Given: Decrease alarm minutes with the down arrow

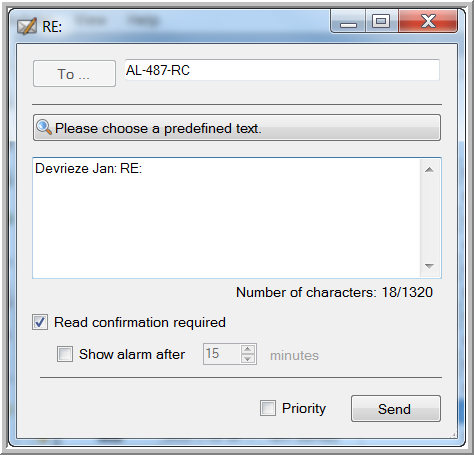Looking at the screenshot, I should [248, 359].
